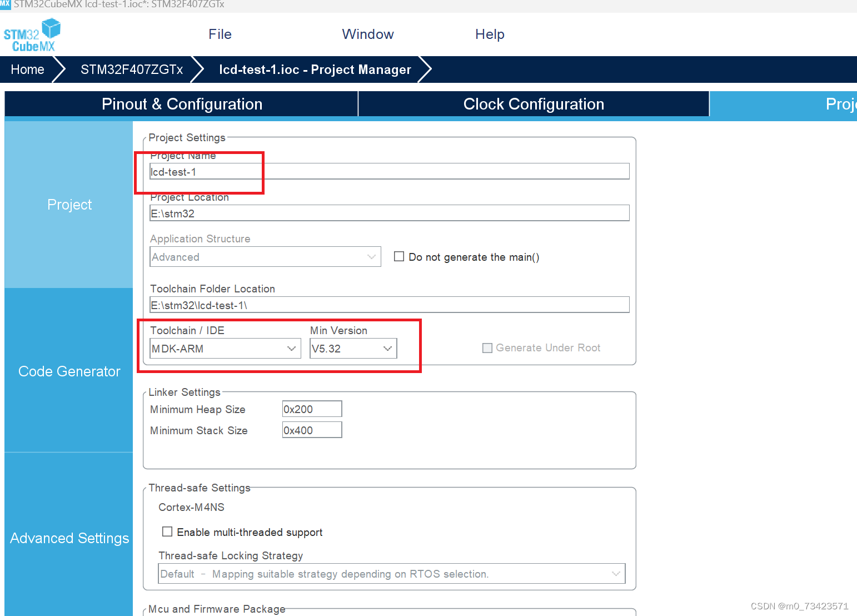Click the Thread-safe Settings group label
857x616 pixels.
click(x=200, y=488)
